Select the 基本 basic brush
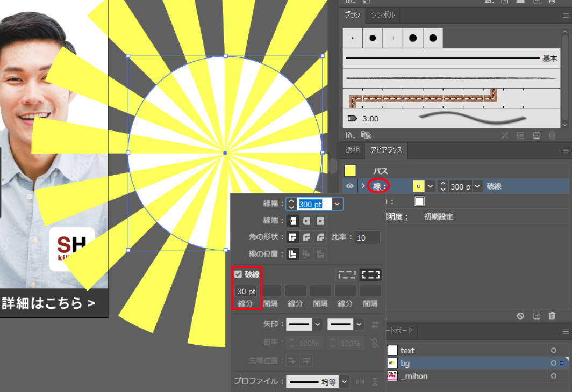 pos(451,58)
